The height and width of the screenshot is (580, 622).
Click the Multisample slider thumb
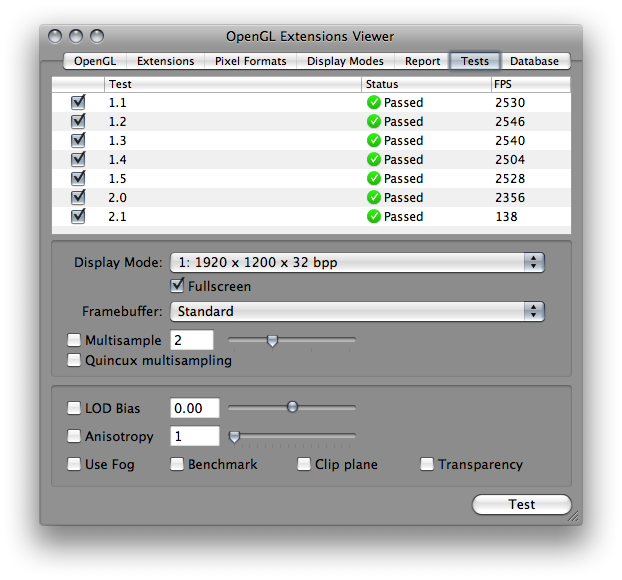click(272, 340)
